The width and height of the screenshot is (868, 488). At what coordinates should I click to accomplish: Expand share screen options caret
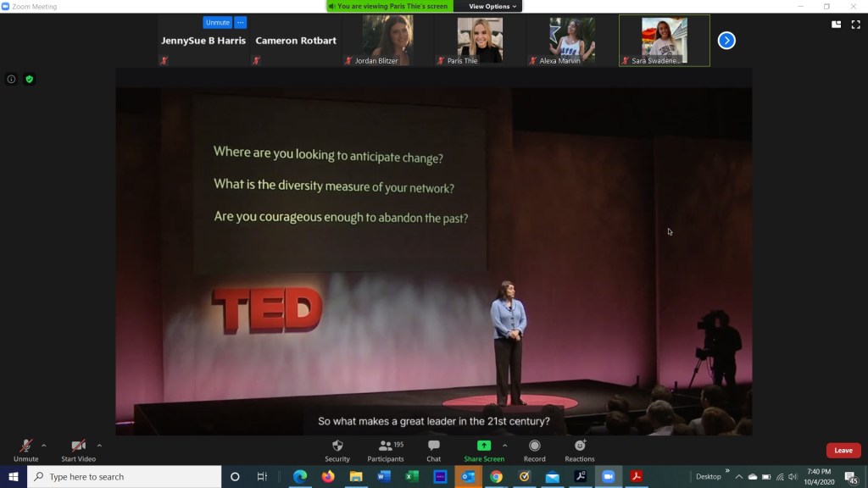pyautogui.click(x=505, y=446)
